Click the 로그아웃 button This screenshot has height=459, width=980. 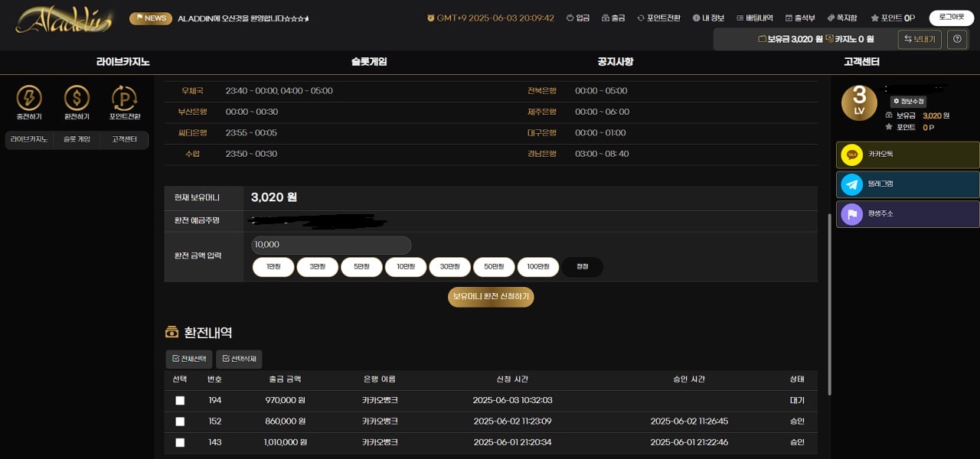[951, 18]
